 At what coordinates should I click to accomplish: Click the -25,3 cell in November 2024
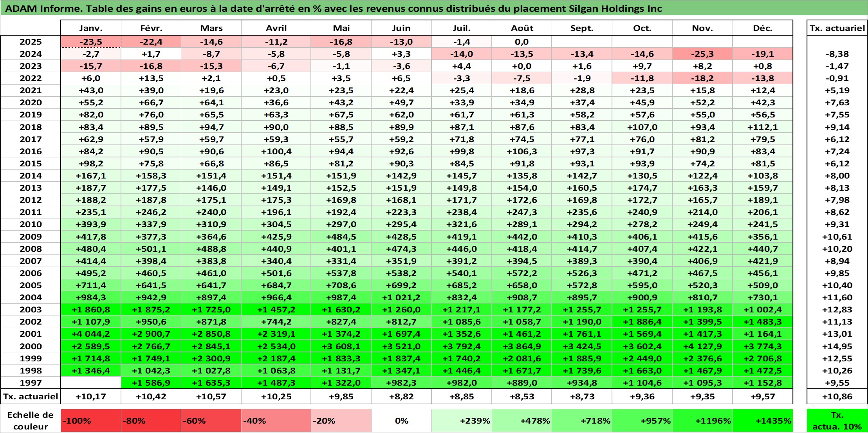[x=702, y=54]
